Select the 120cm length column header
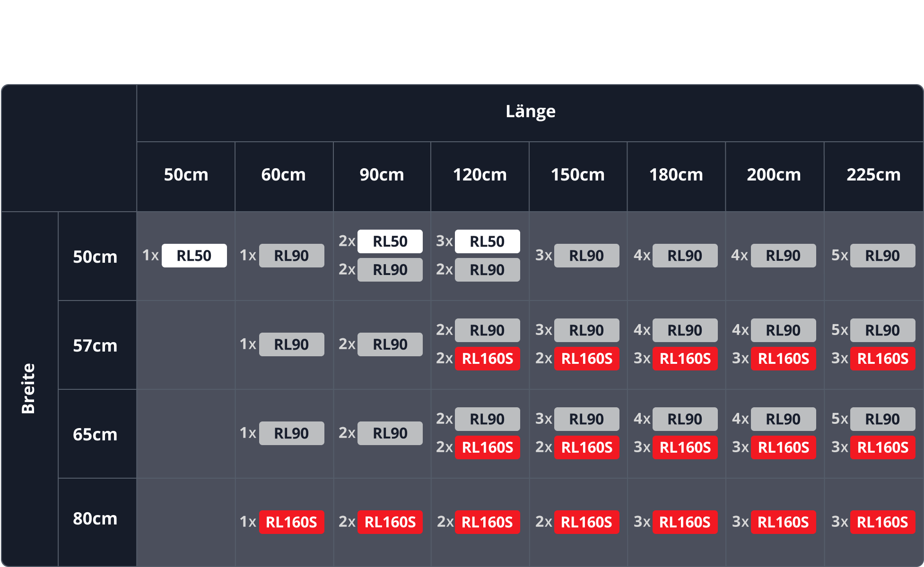Viewport: 924px width, 567px height. [x=479, y=175]
